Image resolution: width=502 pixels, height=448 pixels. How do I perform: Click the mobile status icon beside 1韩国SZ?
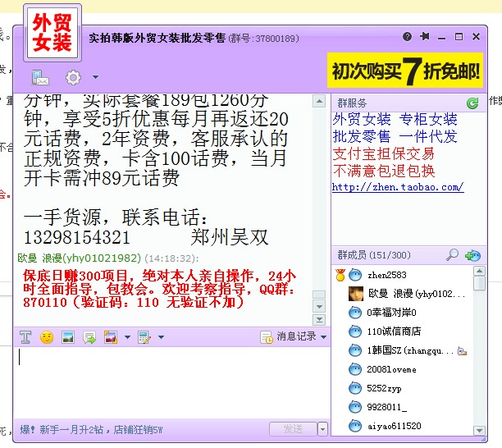coord(462,351)
